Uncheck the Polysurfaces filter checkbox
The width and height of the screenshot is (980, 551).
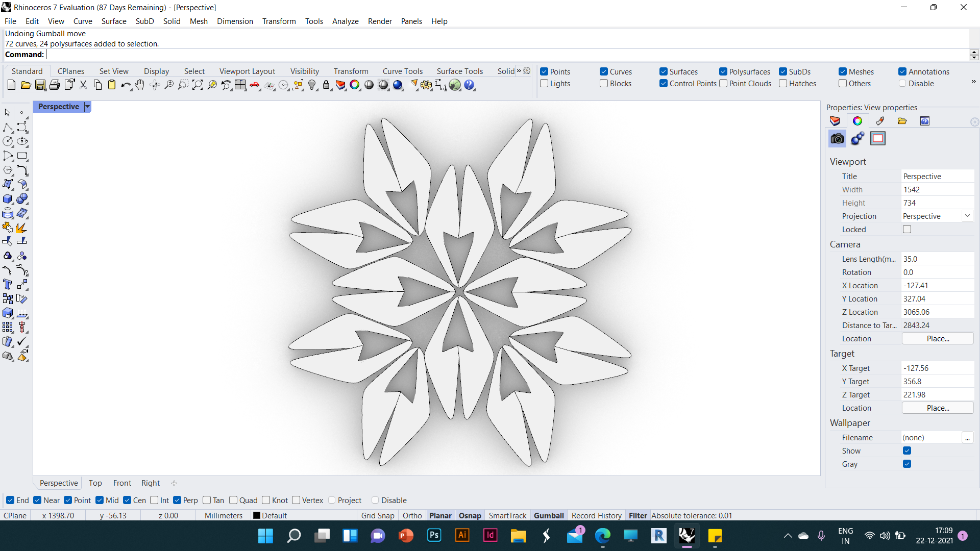[x=723, y=72]
